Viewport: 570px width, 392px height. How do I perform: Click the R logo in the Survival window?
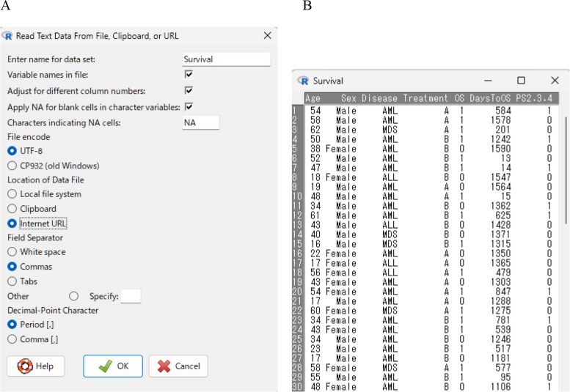[x=303, y=81]
